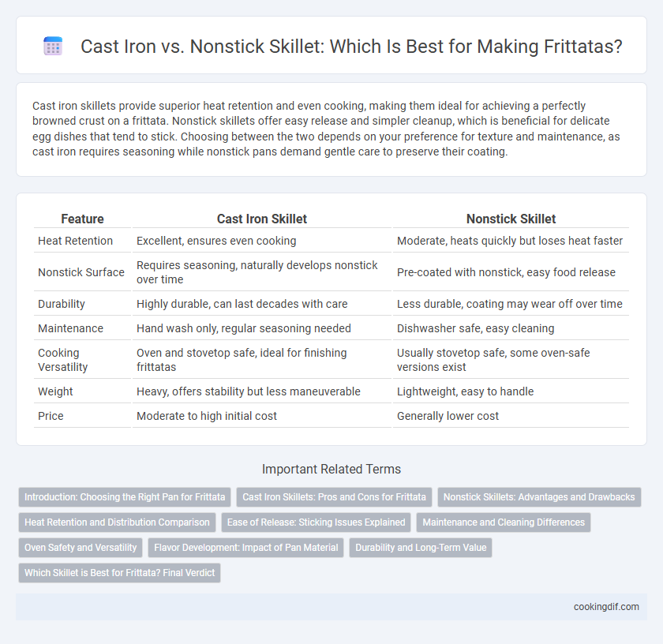Click Ease of Release: Sticking Issues tag
The image size is (663, 644).
[x=317, y=522]
